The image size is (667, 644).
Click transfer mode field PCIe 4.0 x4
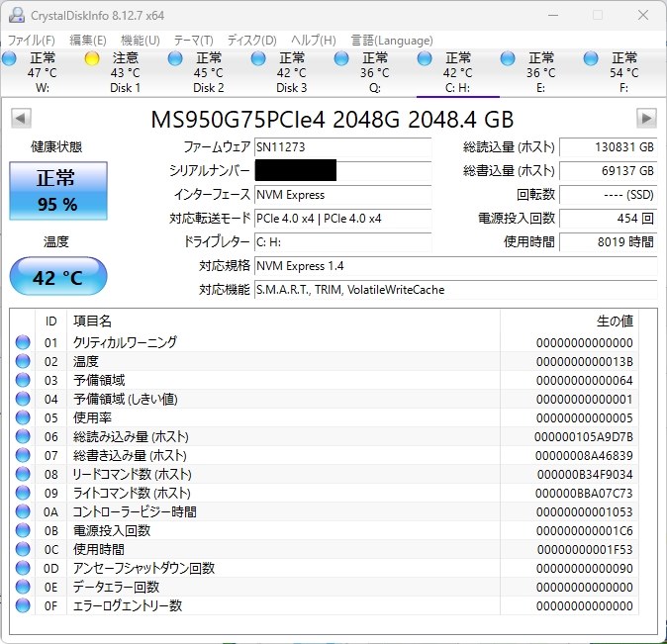[x=342, y=219]
